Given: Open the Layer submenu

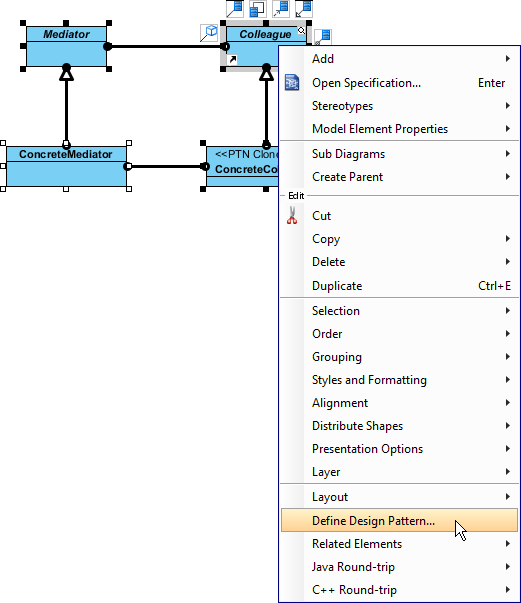Looking at the screenshot, I should pyautogui.click(x=399, y=472).
